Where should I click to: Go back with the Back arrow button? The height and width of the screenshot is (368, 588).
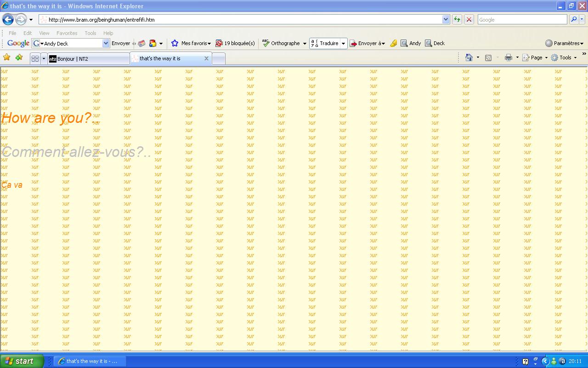pos(8,19)
